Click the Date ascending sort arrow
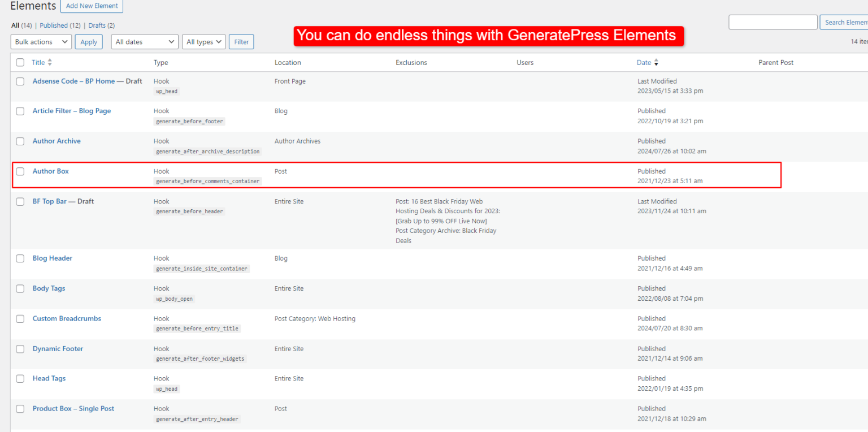 coord(656,60)
